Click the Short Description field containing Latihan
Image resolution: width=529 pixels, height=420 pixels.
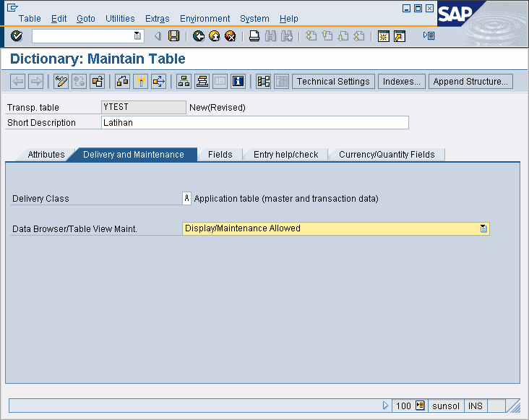255,122
